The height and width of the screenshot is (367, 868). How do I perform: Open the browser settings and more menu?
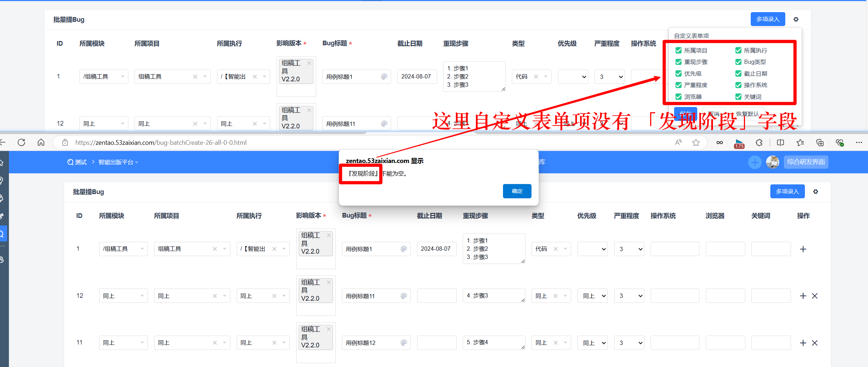click(859, 143)
